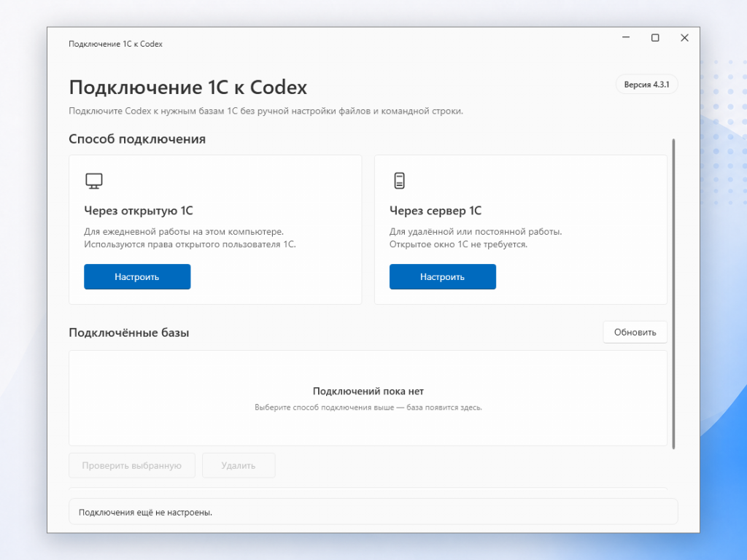Image resolution: width=747 pixels, height=560 pixels.
Task: Click the "Проверить выбранную" button
Action: [132, 465]
